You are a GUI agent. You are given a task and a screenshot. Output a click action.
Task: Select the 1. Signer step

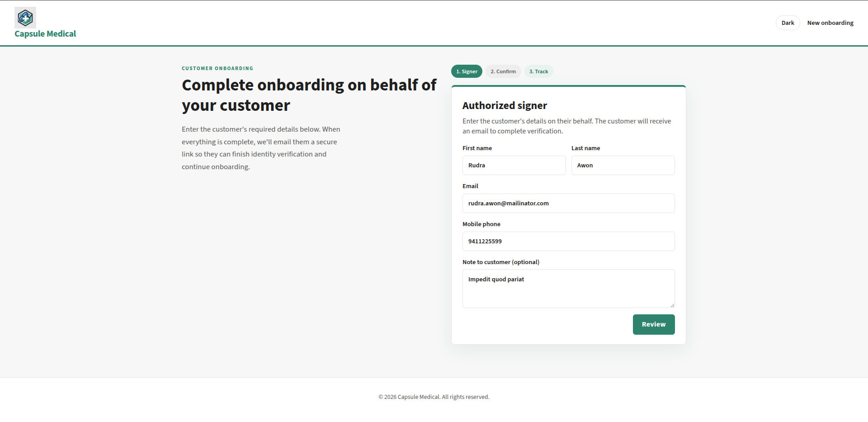tap(467, 71)
